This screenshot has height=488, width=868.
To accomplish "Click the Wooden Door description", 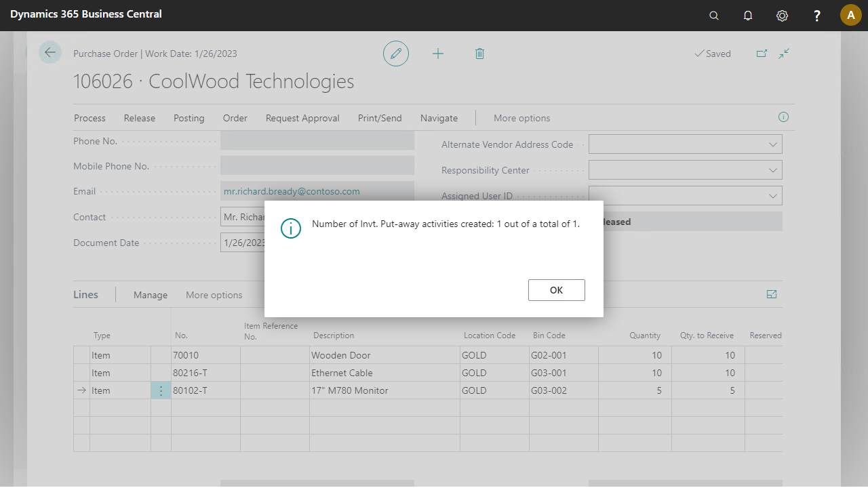I will tap(341, 355).
